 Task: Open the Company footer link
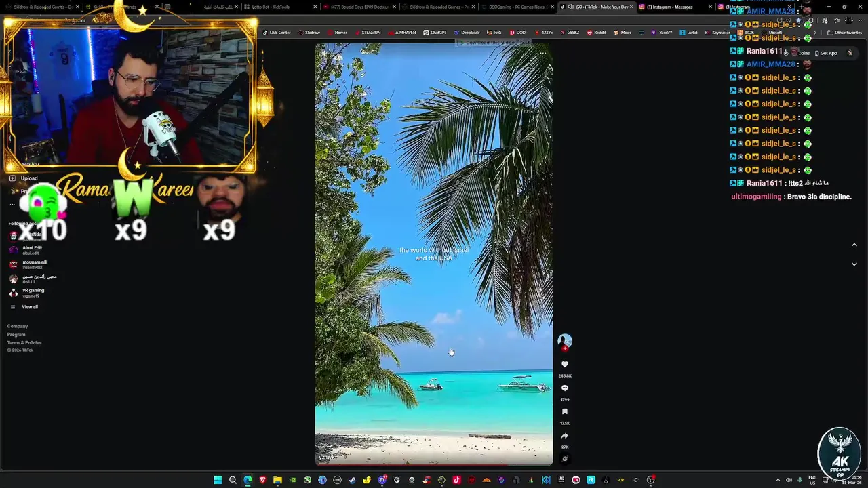click(18, 327)
